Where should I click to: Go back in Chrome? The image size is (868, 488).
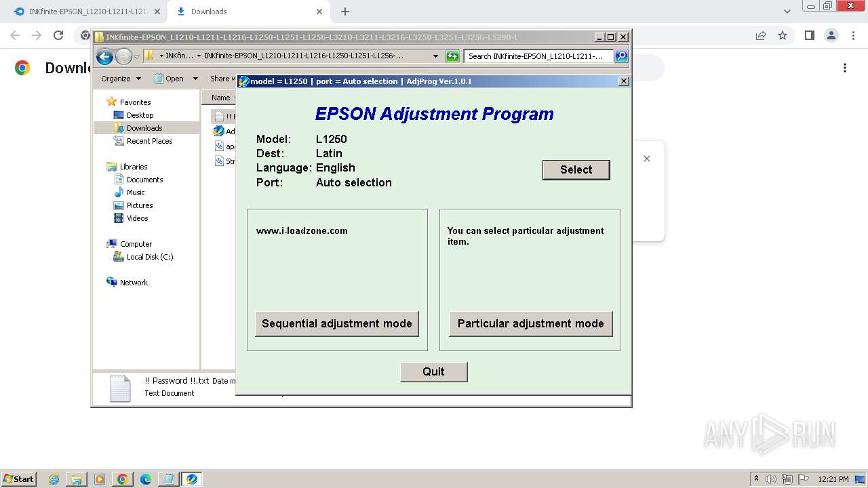pos(15,35)
